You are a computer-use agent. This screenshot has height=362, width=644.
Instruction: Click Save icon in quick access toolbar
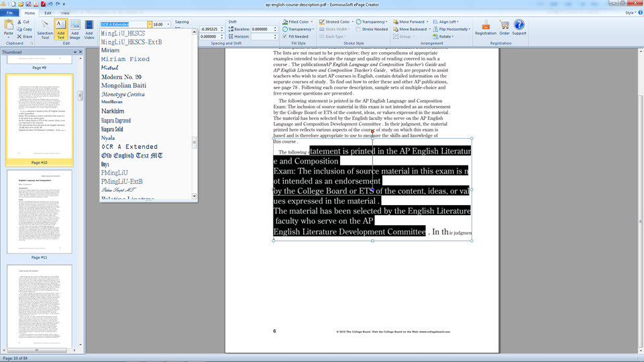(x=28, y=4)
